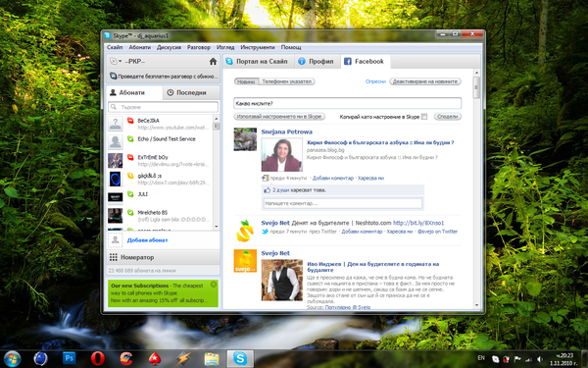Select the Новини toggle button
The height and width of the screenshot is (368, 588).
click(246, 81)
